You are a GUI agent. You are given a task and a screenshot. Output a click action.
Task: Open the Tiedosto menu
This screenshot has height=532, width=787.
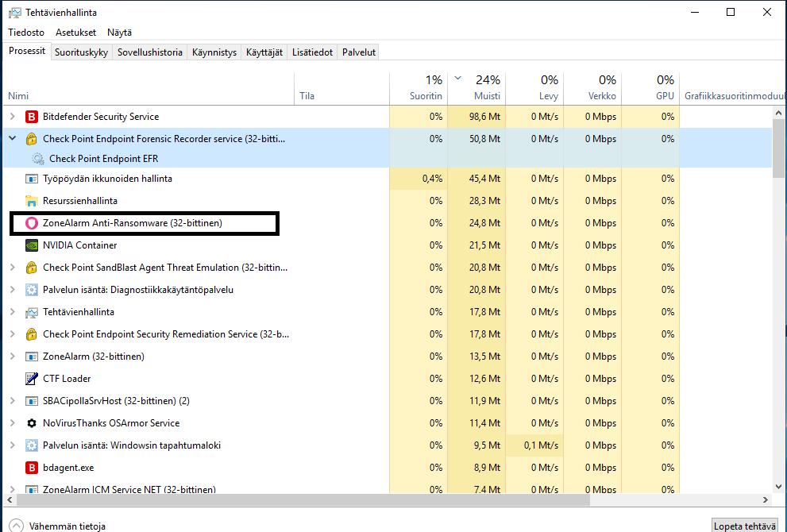26,33
